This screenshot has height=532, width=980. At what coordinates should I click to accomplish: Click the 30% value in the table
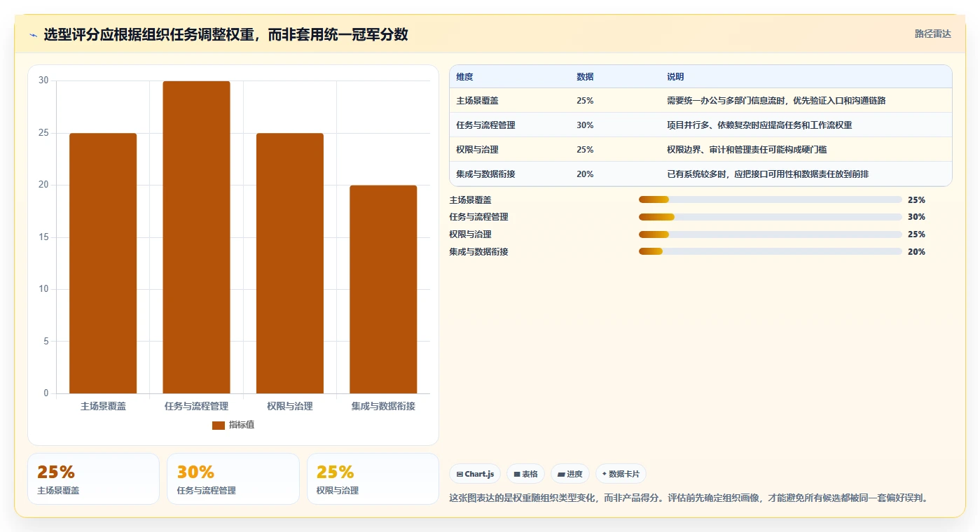tap(585, 125)
